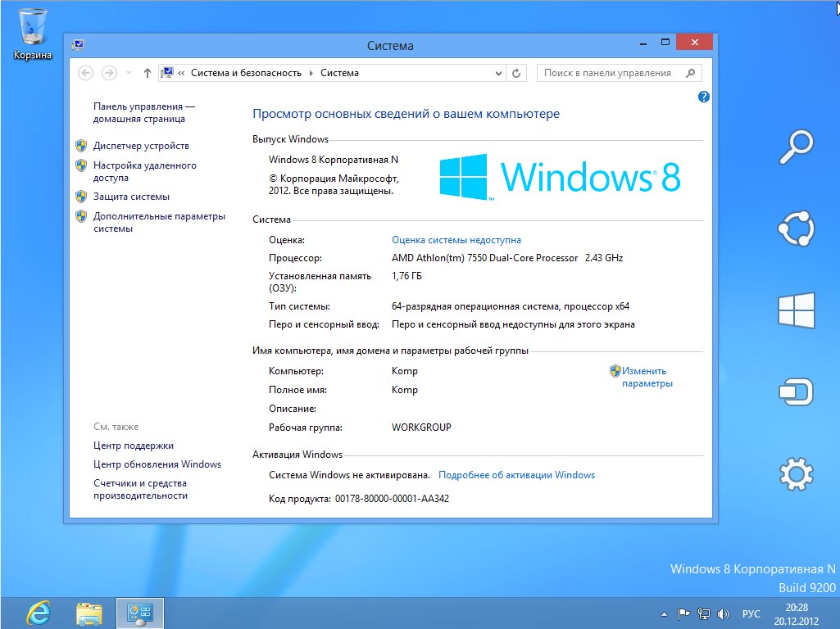Open Защита системы link
This screenshot has height=629, width=840.
[x=131, y=197]
